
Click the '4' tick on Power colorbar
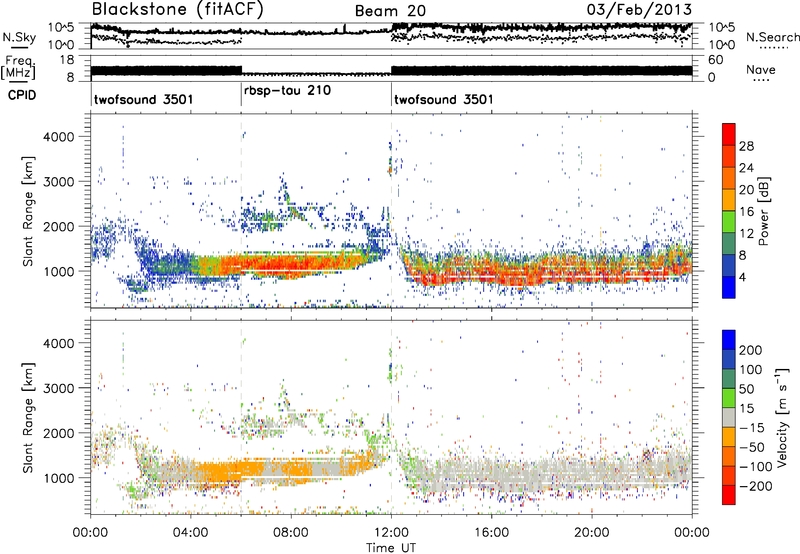coord(742,277)
